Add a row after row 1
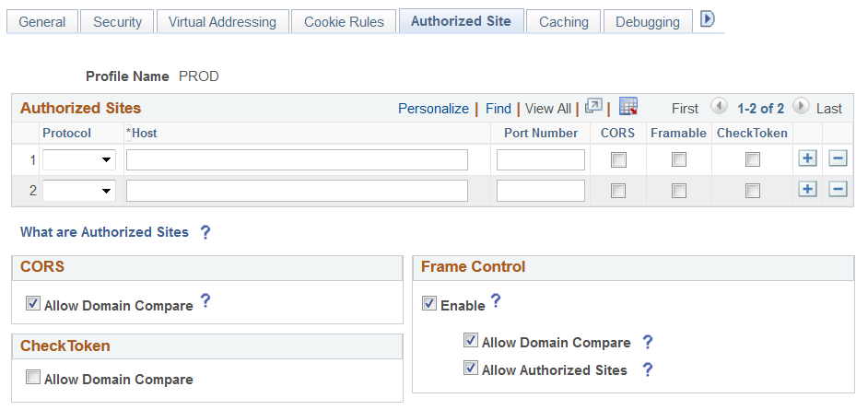 click(807, 159)
